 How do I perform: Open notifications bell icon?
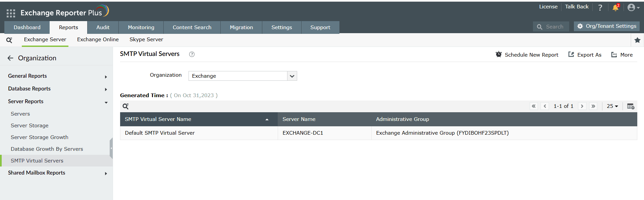click(615, 7)
